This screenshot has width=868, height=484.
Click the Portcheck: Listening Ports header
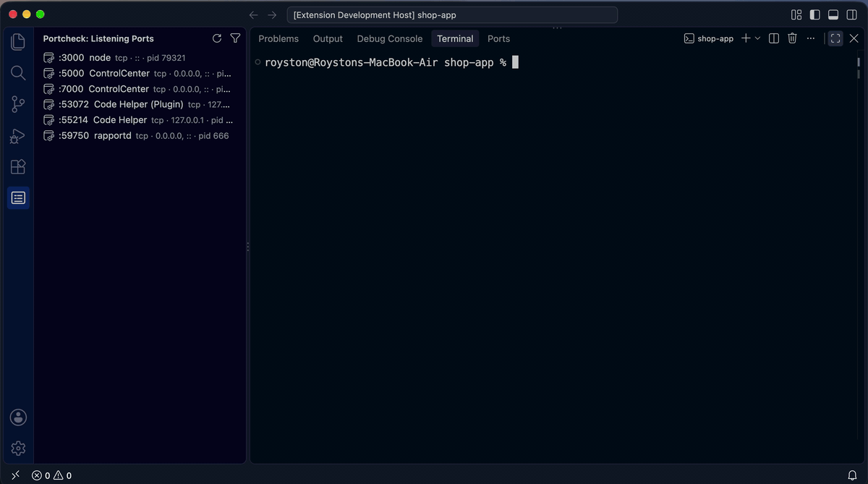coord(98,38)
